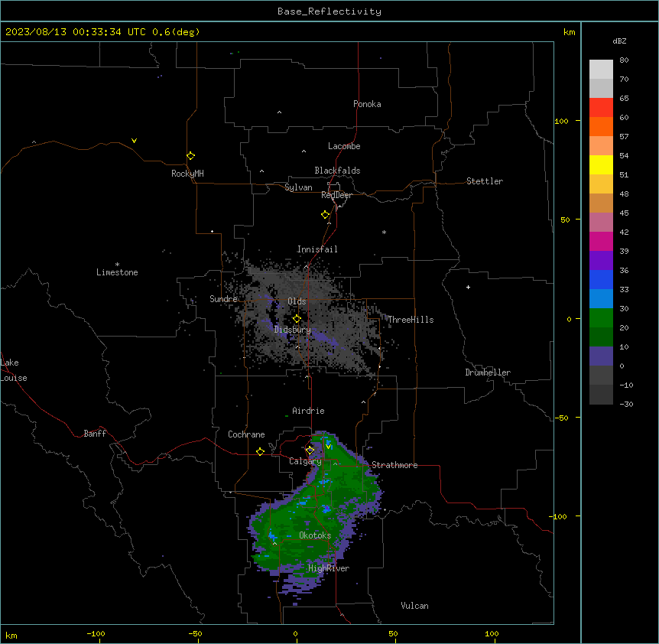
Task: Click the Airdrie city label
Action: pos(308,411)
